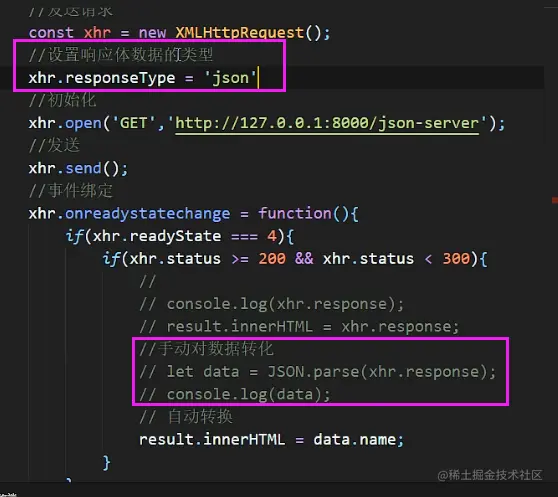Click the readyState property
This screenshot has height=497, width=558.
175,236
